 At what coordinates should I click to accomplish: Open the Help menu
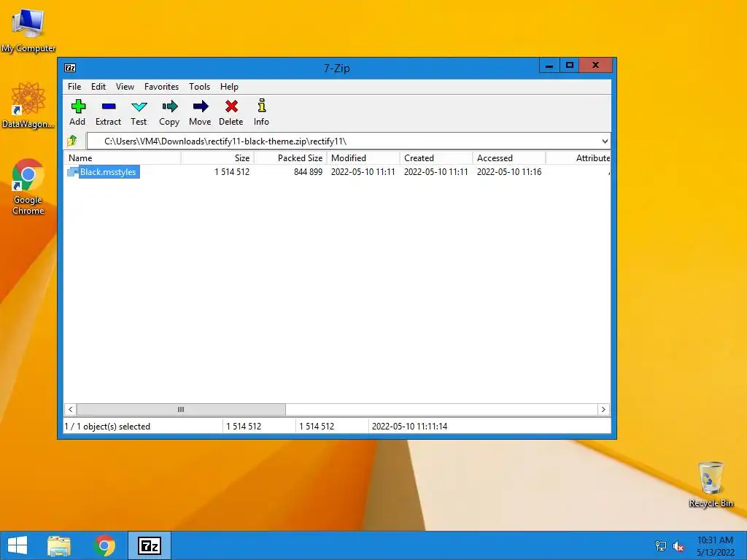[229, 87]
